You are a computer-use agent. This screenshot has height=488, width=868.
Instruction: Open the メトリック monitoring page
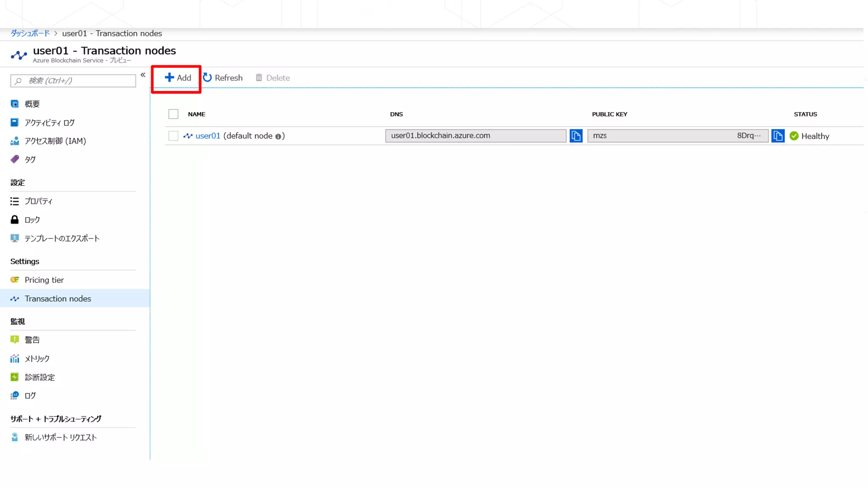[x=37, y=359]
